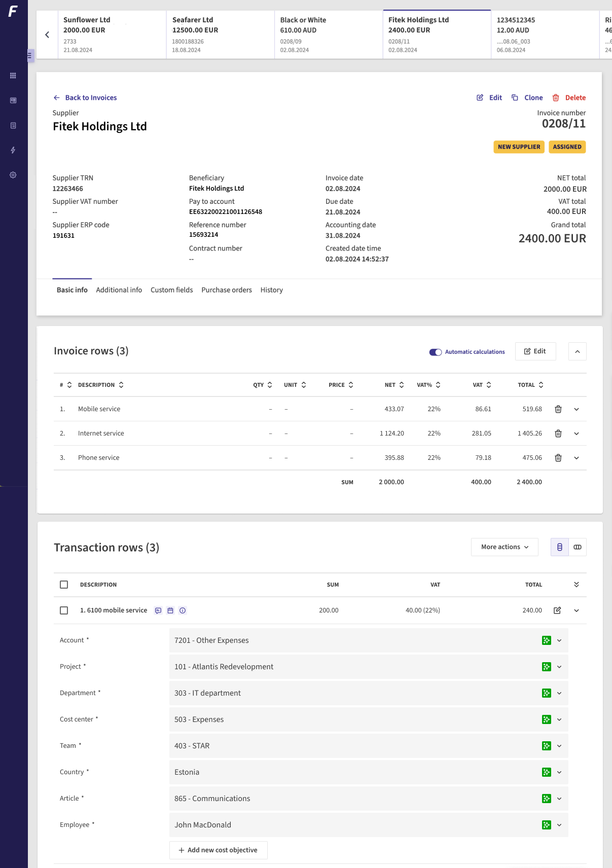The height and width of the screenshot is (868, 612).
Task: Open the Country dropdown Estonia
Action: click(369, 772)
